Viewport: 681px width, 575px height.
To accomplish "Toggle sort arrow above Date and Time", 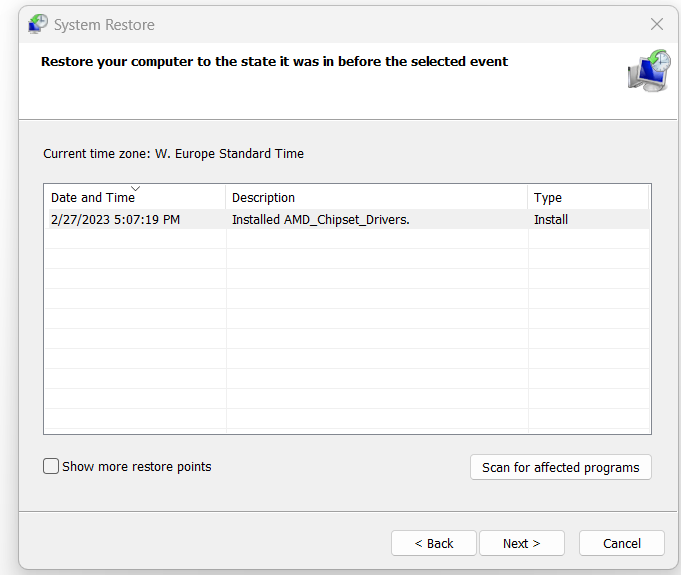I will [x=136, y=188].
